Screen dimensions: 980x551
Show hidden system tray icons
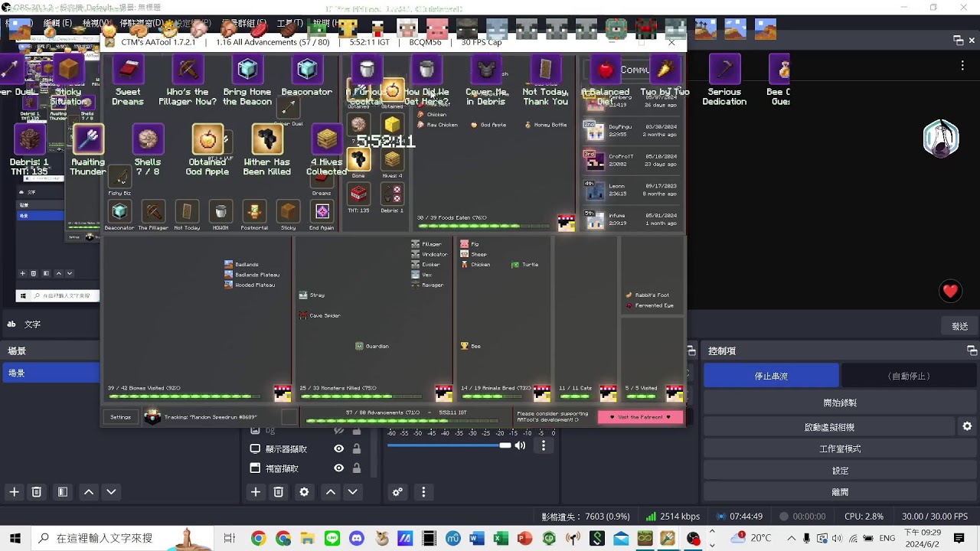pyautogui.click(x=792, y=539)
